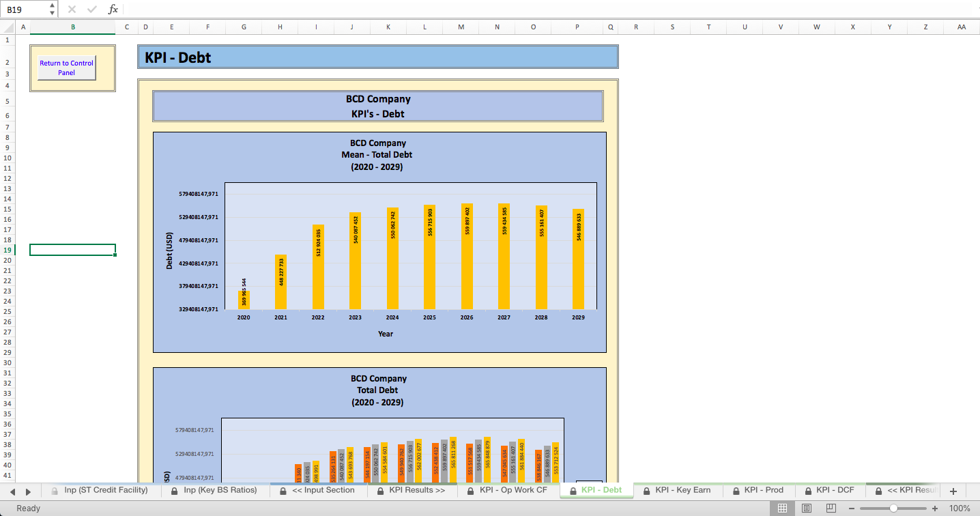This screenshot has width=980, height=516.
Task: Select the Mean - Total Debt chart title
Action: pyautogui.click(x=377, y=155)
